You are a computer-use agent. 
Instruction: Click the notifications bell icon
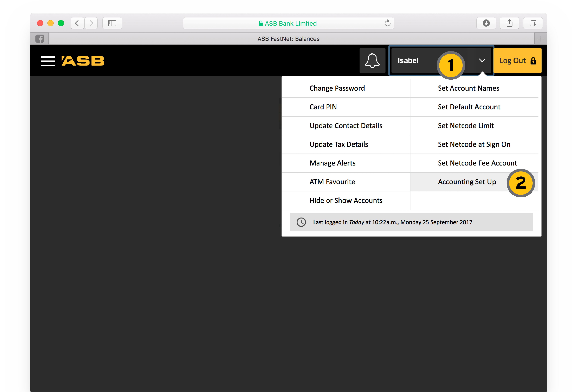click(372, 60)
